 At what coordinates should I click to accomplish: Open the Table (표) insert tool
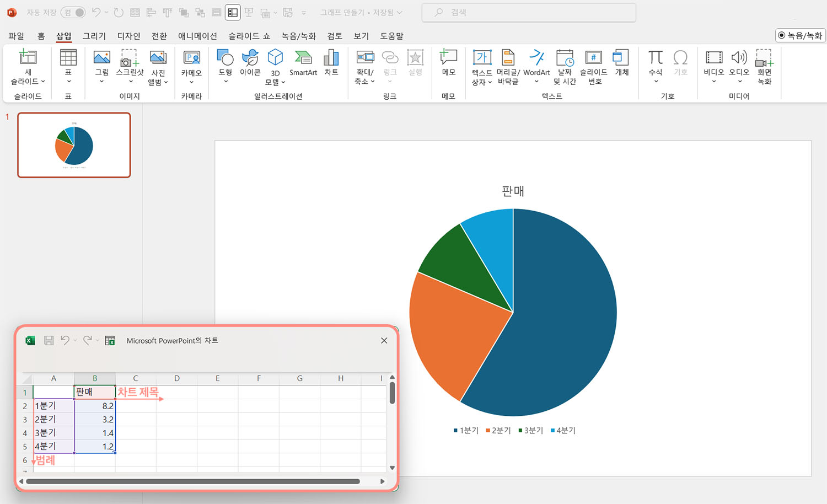pyautogui.click(x=68, y=66)
